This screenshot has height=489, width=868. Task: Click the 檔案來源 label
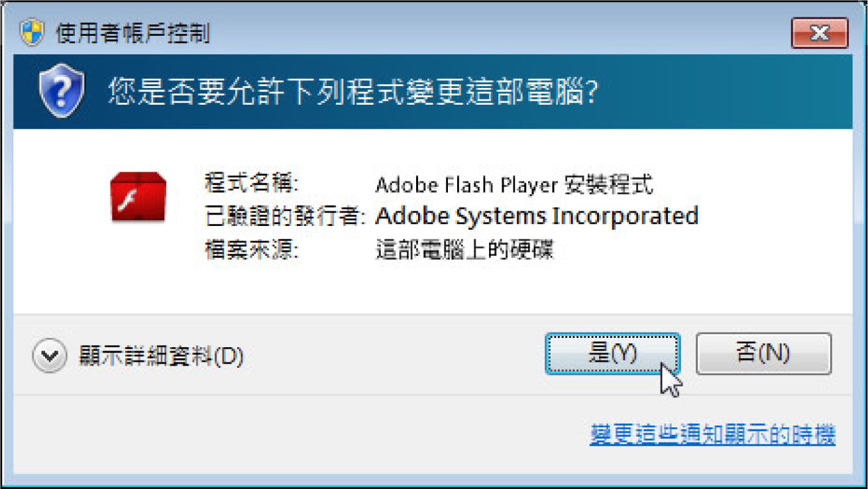click(252, 250)
